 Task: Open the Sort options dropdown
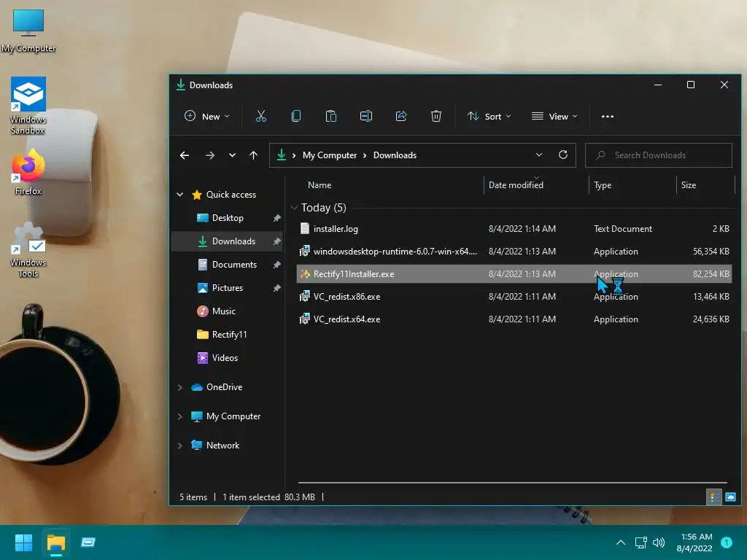(489, 116)
